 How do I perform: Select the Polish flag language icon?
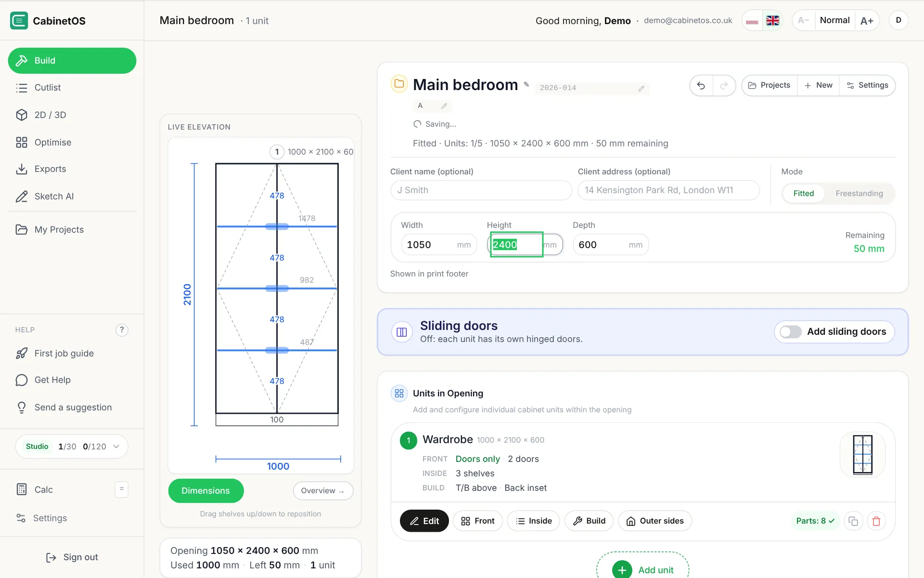pos(752,20)
